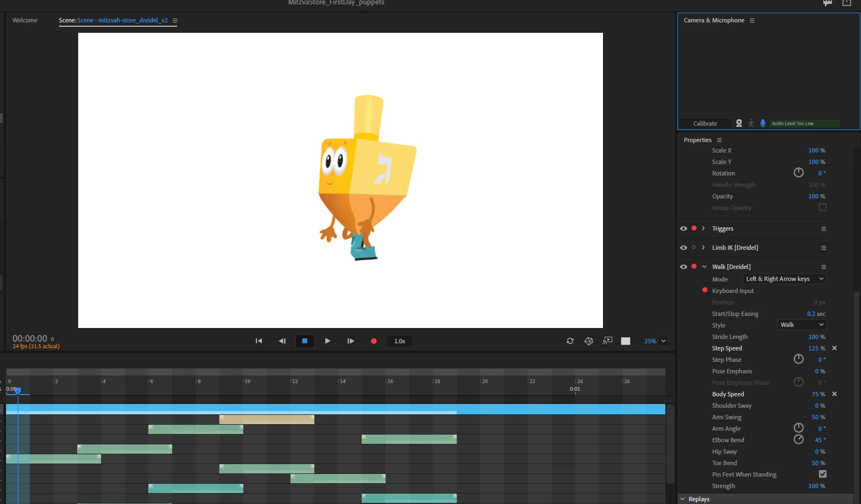Open the Camera & Microphone panel menu
The image size is (861, 504).
[752, 20]
